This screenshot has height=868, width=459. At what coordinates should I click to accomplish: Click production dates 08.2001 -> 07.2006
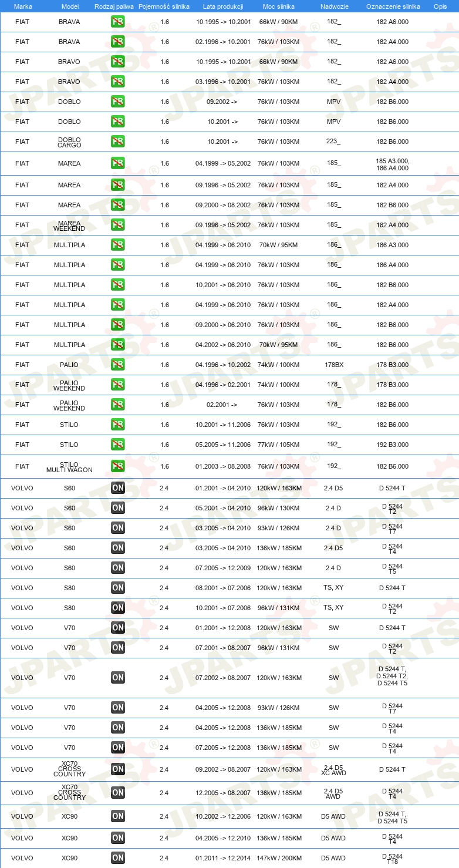click(x=223, y=588)
